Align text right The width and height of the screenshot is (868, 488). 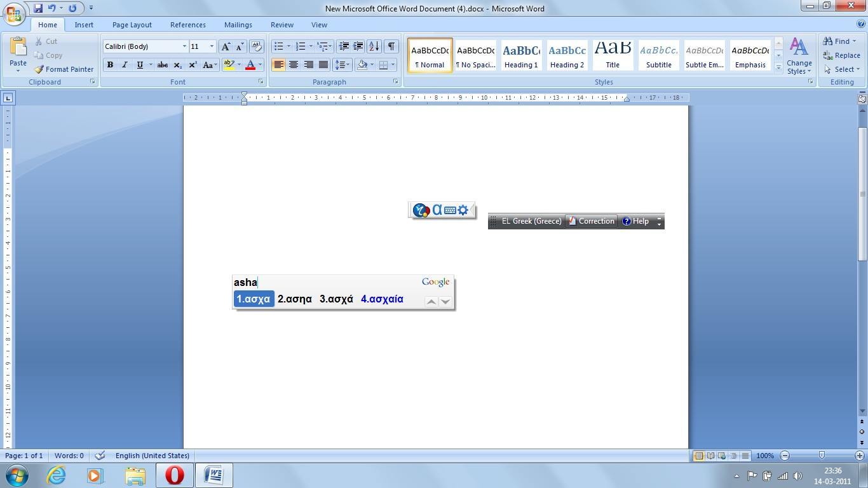tap(308, 65)
